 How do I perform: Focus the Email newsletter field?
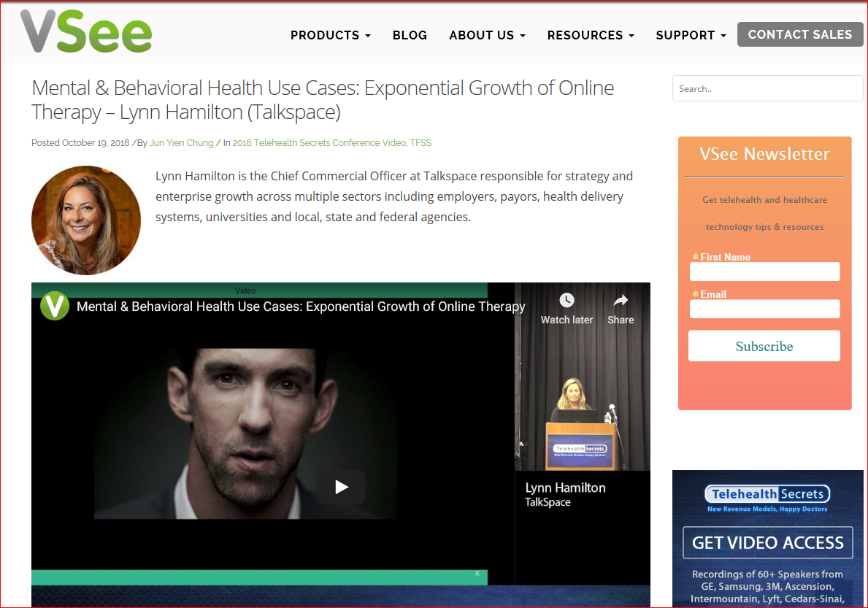click(764, 309)
